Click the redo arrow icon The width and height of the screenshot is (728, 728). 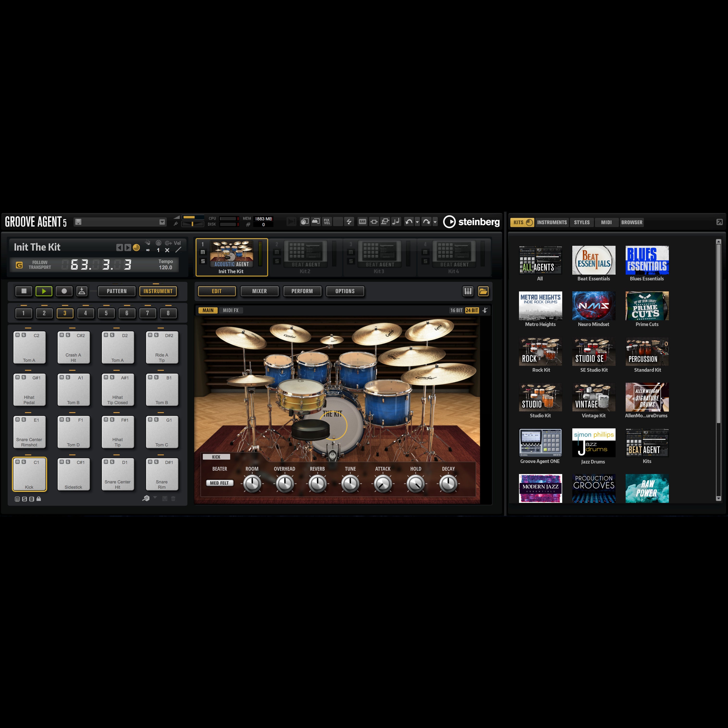coord(426,222)
